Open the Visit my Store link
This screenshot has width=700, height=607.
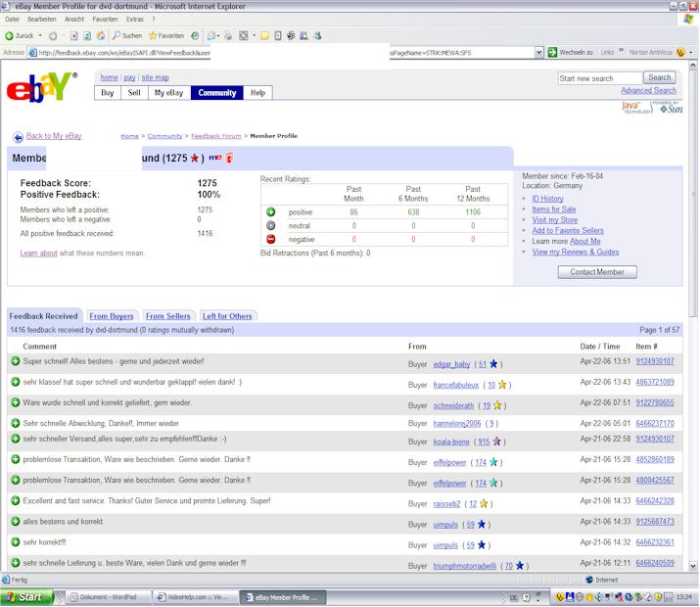click(x=555, y=220)
